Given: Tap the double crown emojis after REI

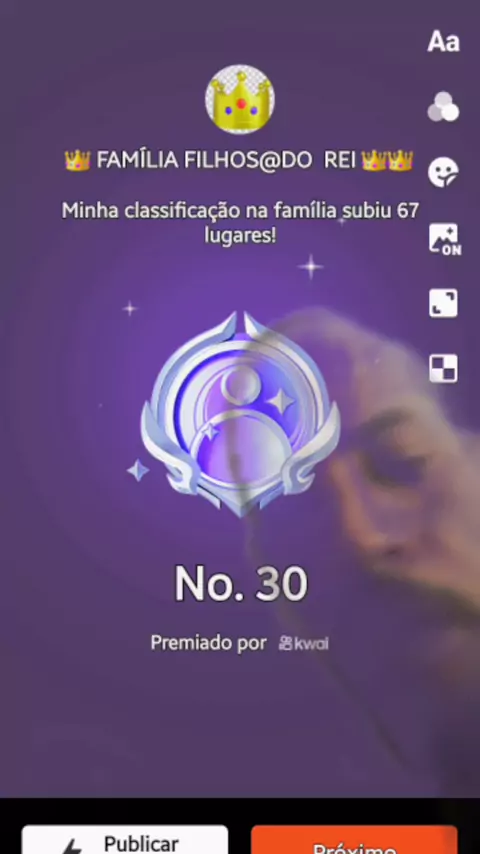Looking at the screenshot, I should pos(387,161).
